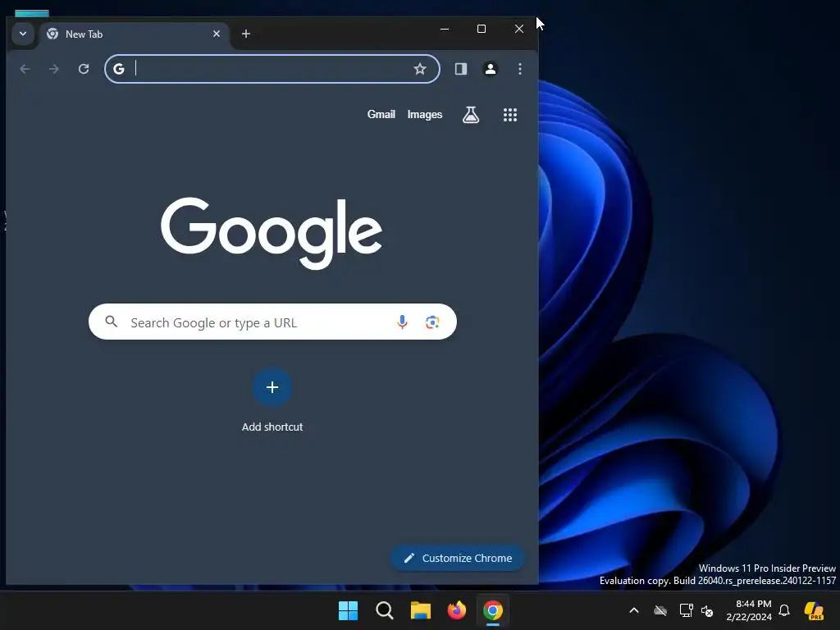840x630 pixels.
Task: Click the Google G icon in address bar
Action: click(x=119, y=69)
